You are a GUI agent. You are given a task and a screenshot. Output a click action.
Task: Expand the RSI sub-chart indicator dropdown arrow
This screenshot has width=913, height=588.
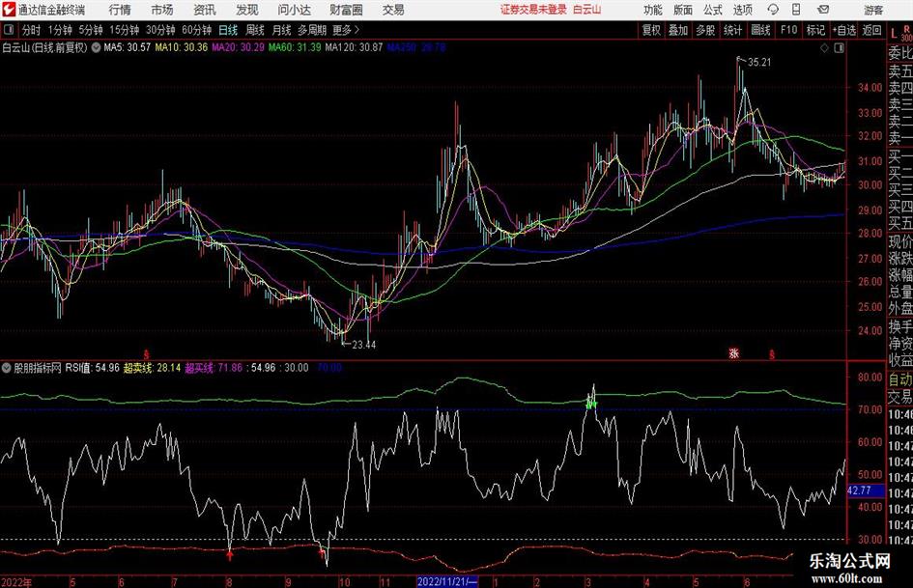pos(7,368)
